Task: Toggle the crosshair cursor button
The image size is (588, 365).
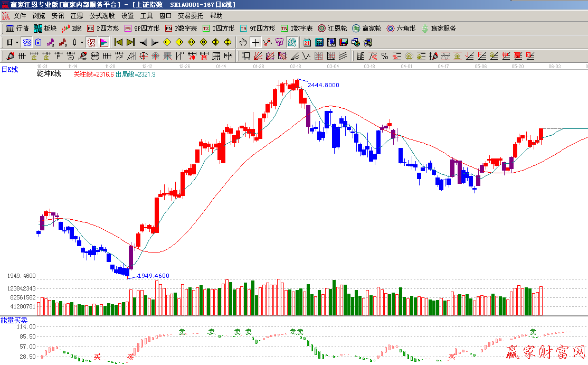Action: point(255,42)
